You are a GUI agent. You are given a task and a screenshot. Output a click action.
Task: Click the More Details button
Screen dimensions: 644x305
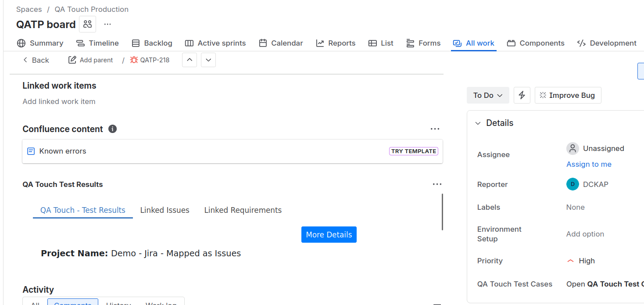pos(329,235)
